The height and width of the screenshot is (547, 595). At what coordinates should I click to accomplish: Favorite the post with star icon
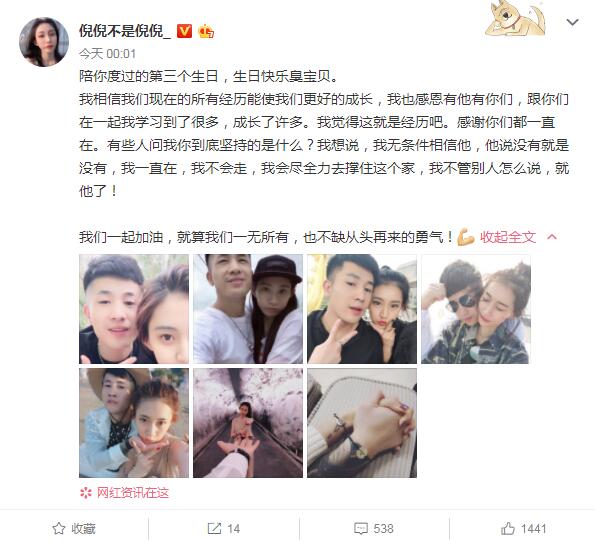coord(59,528)
